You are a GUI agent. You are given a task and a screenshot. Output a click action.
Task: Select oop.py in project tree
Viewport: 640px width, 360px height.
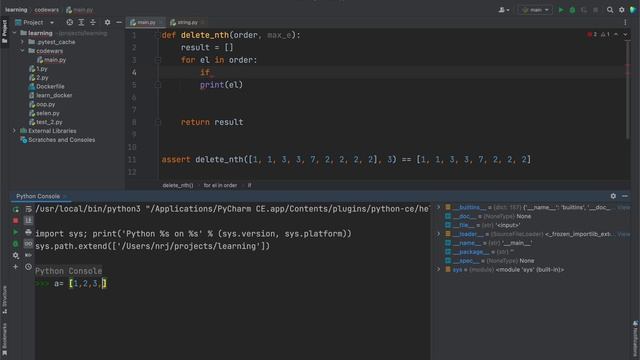(42, 104)
